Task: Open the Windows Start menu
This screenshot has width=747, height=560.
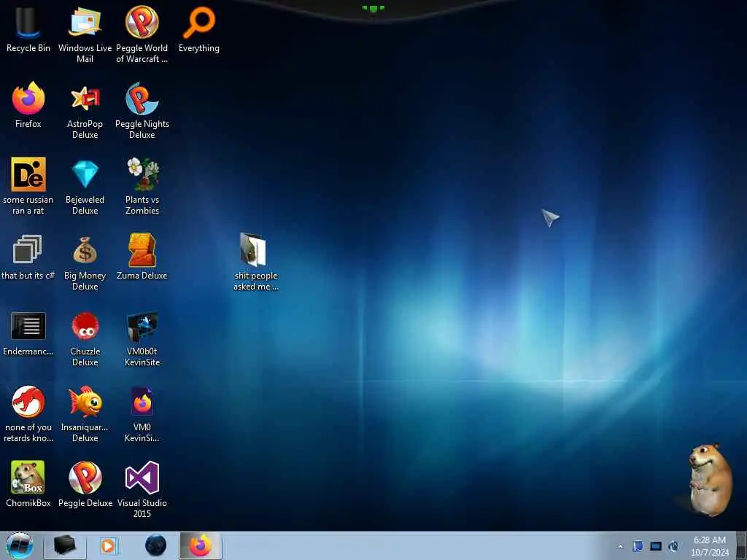Action: tap(19, 545)
